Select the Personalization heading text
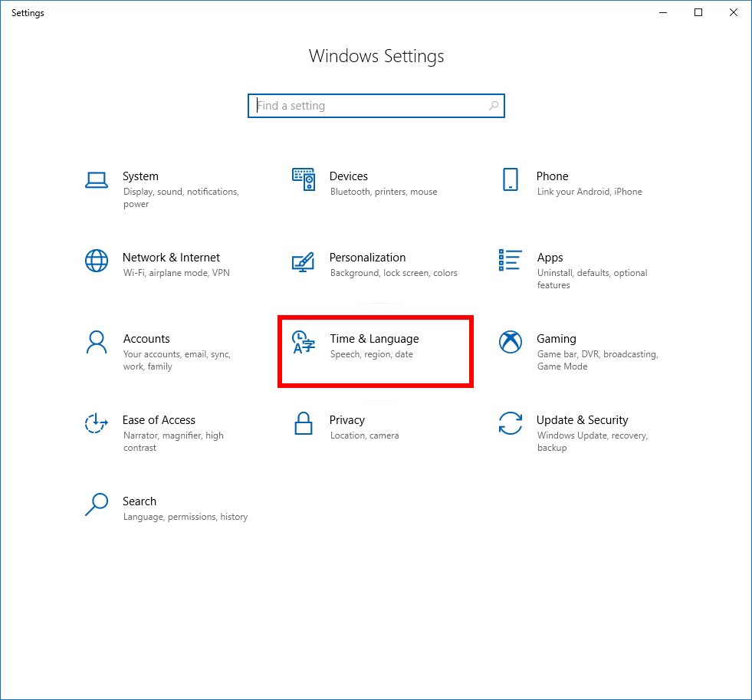The width and height of the screenshot is (752, 700). pos(367,257)
